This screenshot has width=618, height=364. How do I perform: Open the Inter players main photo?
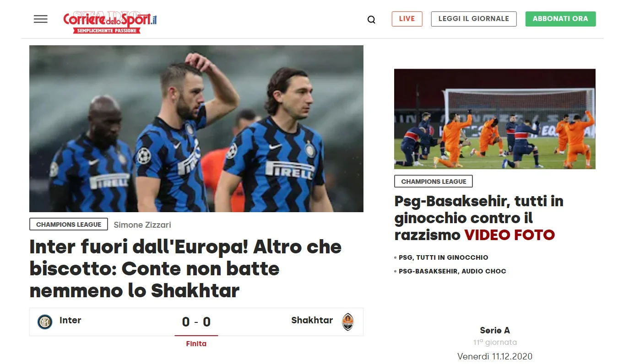click(196, 128)
